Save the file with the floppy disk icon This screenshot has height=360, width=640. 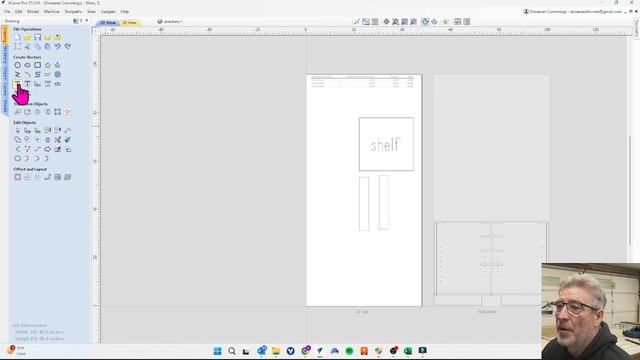38,37
